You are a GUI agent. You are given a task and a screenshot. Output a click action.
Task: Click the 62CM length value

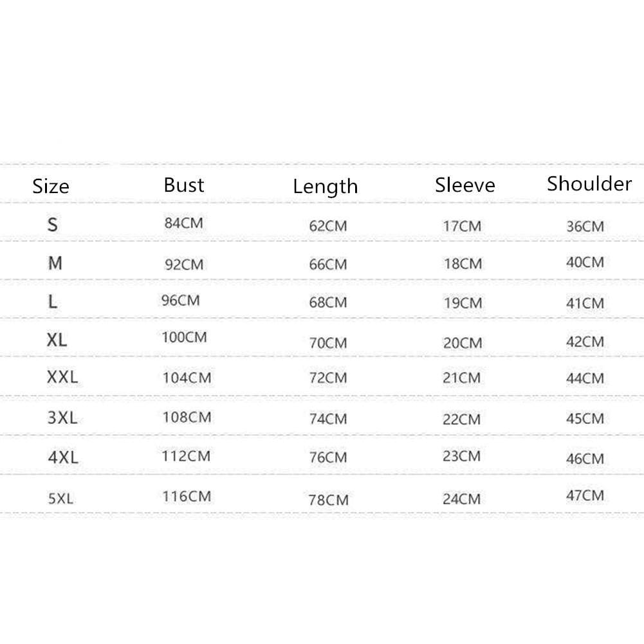coord(327,226)
